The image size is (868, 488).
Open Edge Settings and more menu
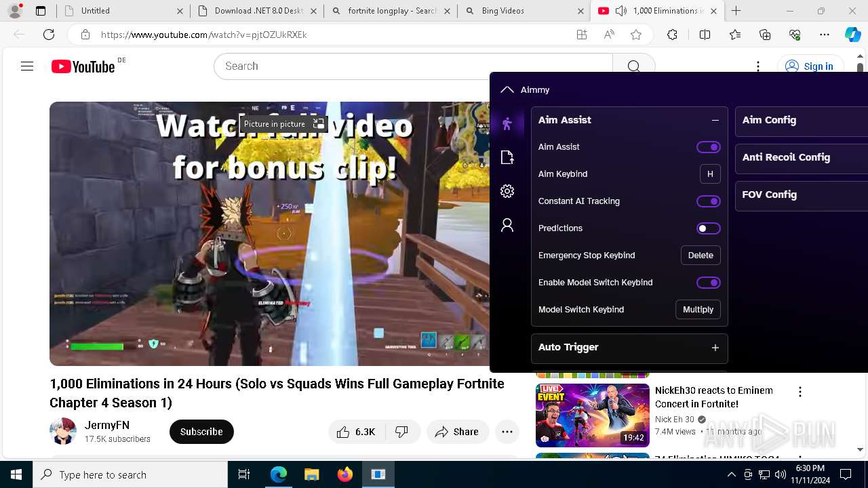coord(824,35)
